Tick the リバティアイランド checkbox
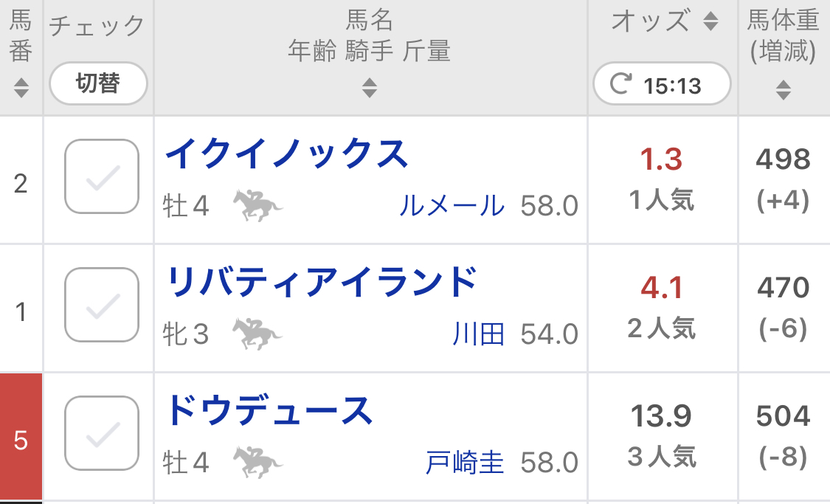Viewport: 830px width, 504px height. (102, 305)
